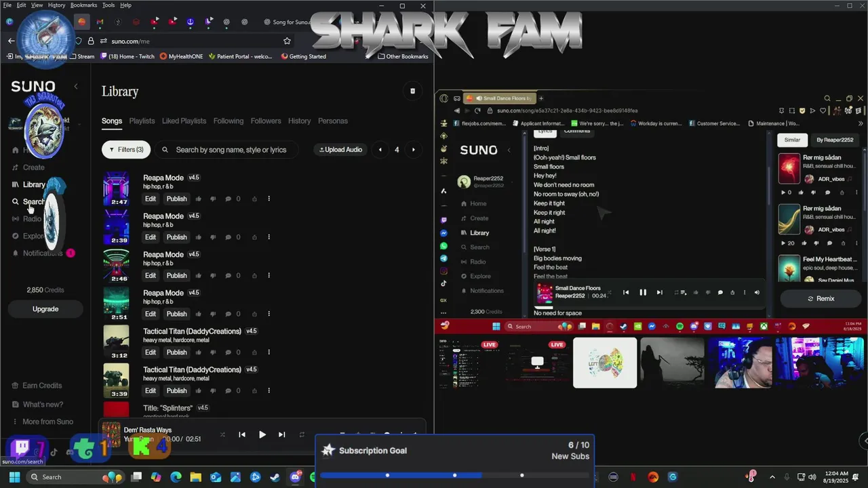Screen dimensions: 868x488
Task: Switch to History tab in Library
Action: point(299,121)
